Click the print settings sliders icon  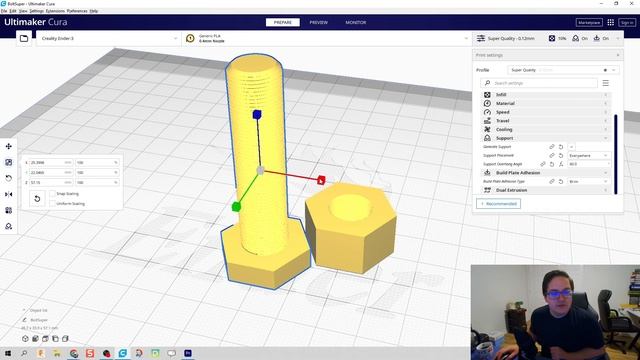click(x=481, y=38)
